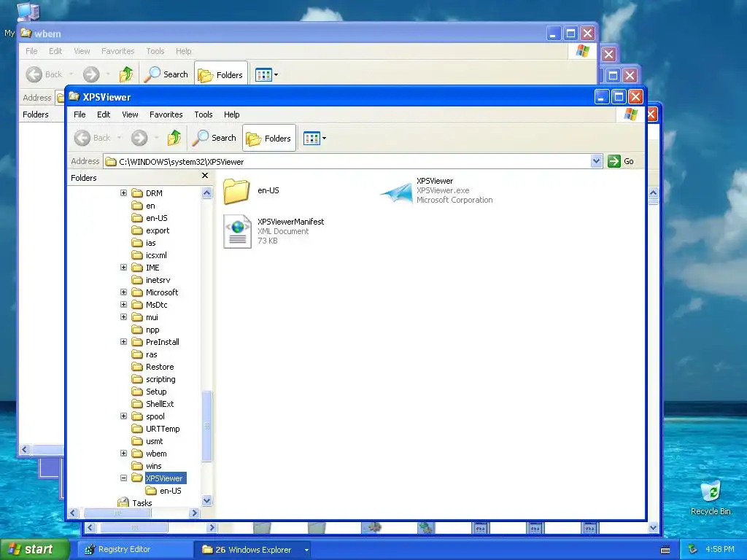Click the safely remove hardware tray icon

[x=692, y=549]
